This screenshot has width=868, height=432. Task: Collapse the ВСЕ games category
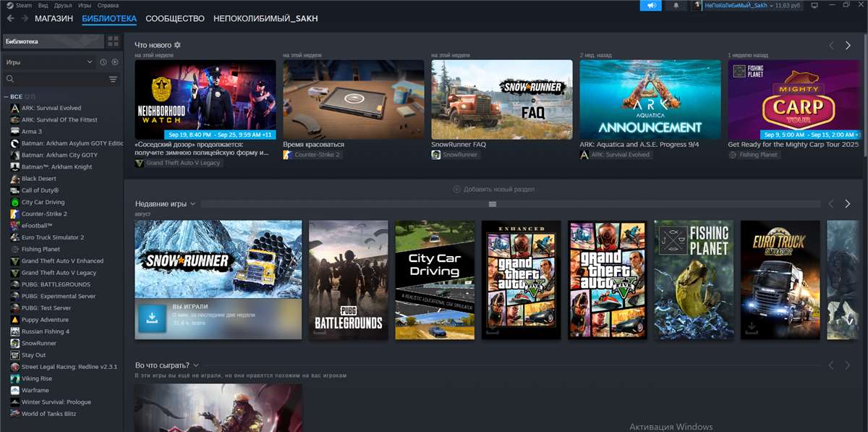click(6, 96)
